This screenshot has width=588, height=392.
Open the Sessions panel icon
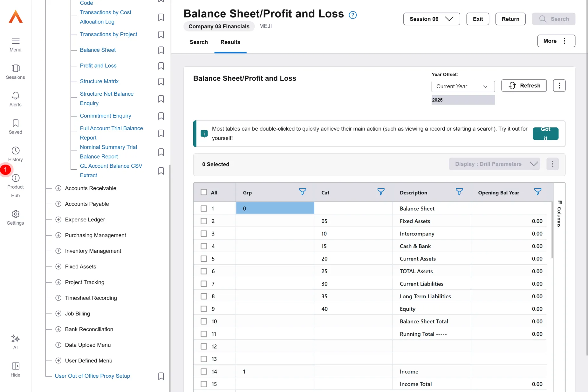(15, 69)
